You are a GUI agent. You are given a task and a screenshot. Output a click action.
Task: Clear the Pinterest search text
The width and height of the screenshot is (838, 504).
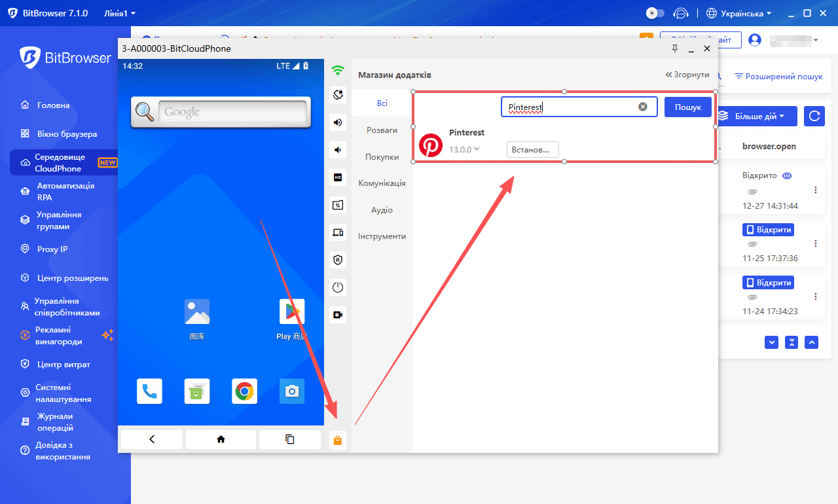click(x=643, y=107)
